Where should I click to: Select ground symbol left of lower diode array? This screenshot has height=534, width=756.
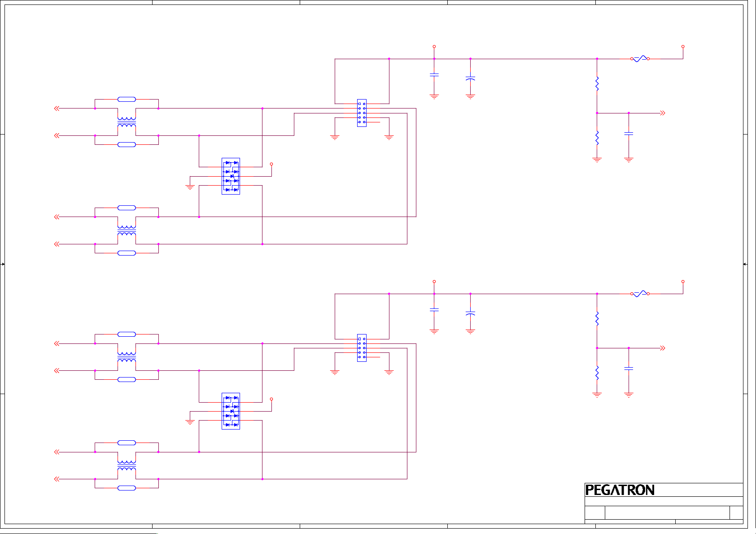[190, 422]
